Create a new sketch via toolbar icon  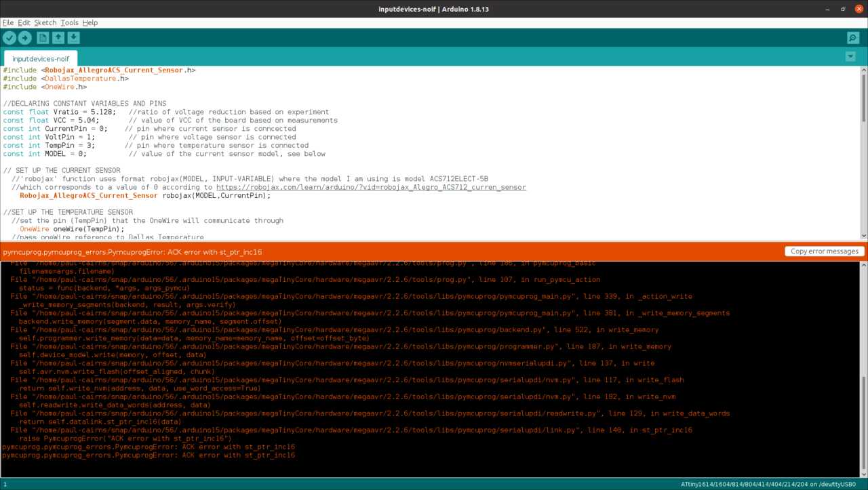point(43,38)
